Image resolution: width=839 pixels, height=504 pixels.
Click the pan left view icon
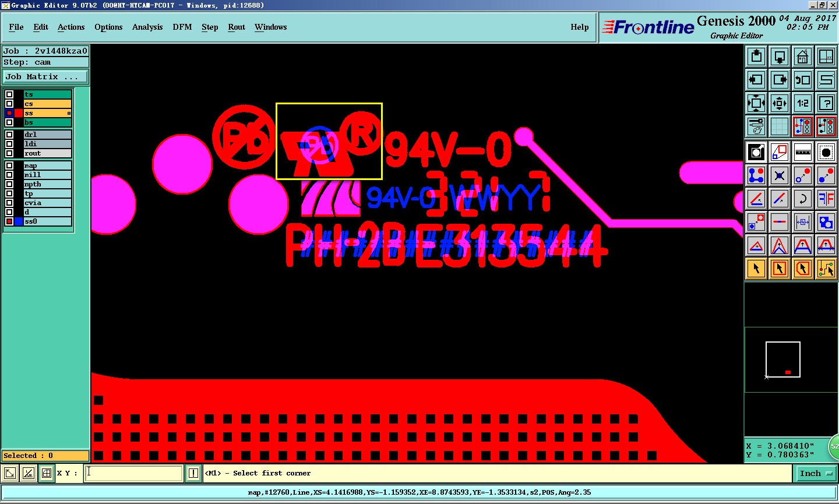pyautogui.click(x=756, y=80)
